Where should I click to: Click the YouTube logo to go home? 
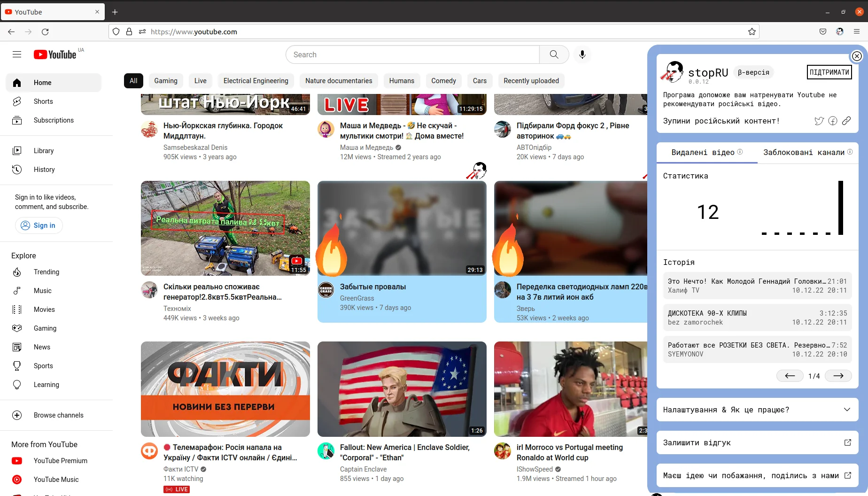coord(55,54)
